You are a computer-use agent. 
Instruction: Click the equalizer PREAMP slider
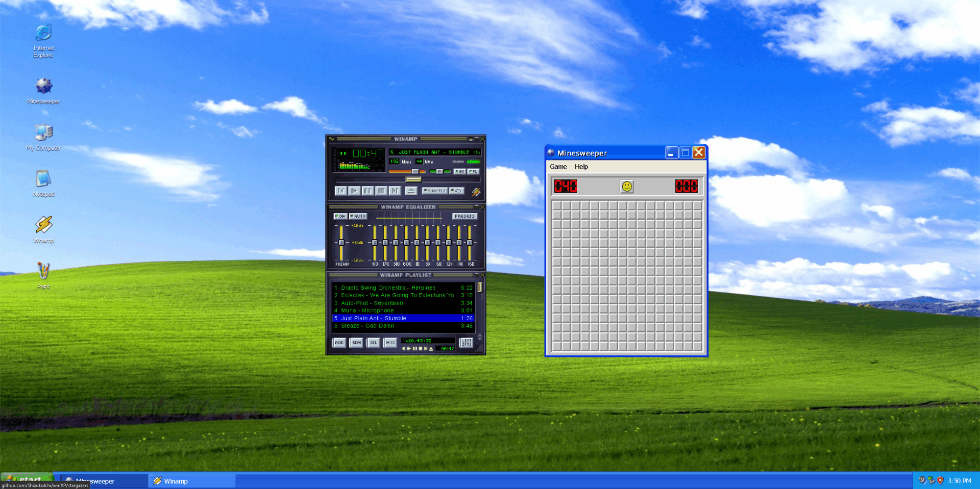click(x=341, y=243)
